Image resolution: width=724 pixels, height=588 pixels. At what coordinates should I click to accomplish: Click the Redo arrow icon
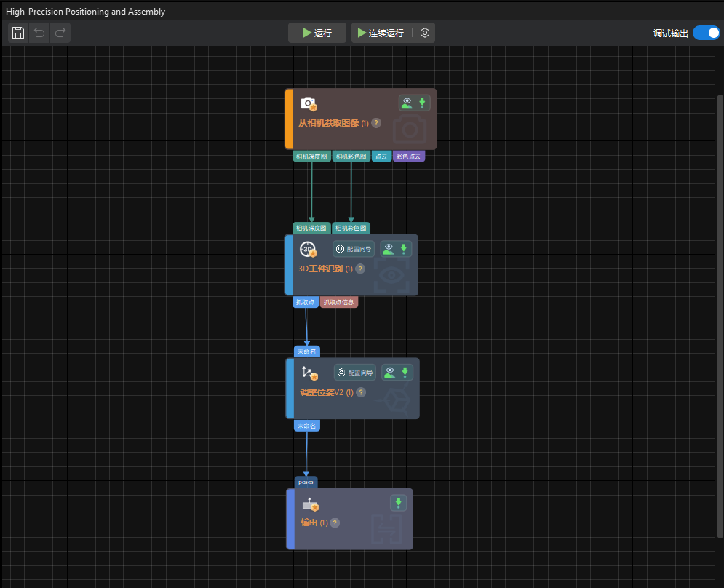tap(60, 33)
